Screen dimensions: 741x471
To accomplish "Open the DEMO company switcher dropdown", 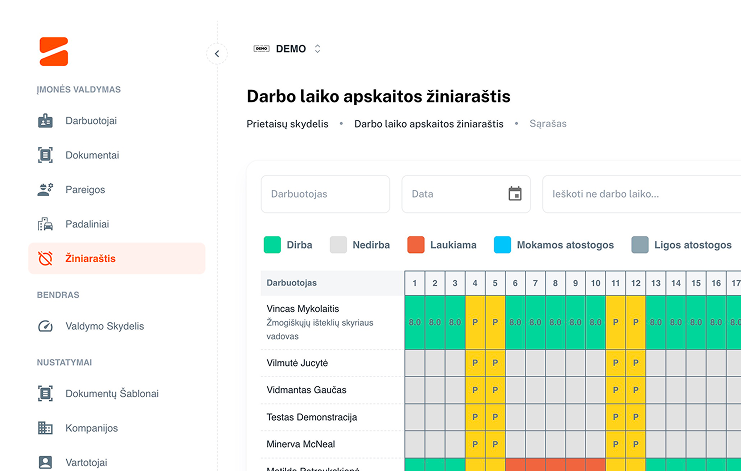I will click(x=288, y=48).
